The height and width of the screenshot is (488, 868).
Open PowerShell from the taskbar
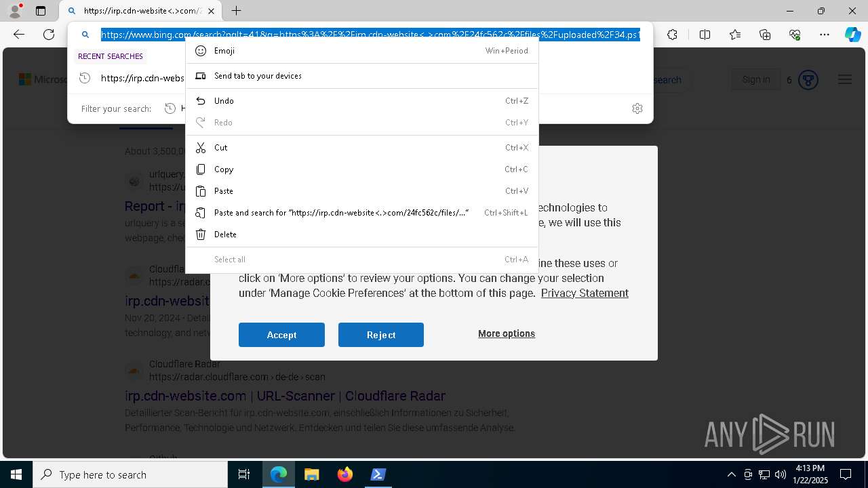coord(378,474)
